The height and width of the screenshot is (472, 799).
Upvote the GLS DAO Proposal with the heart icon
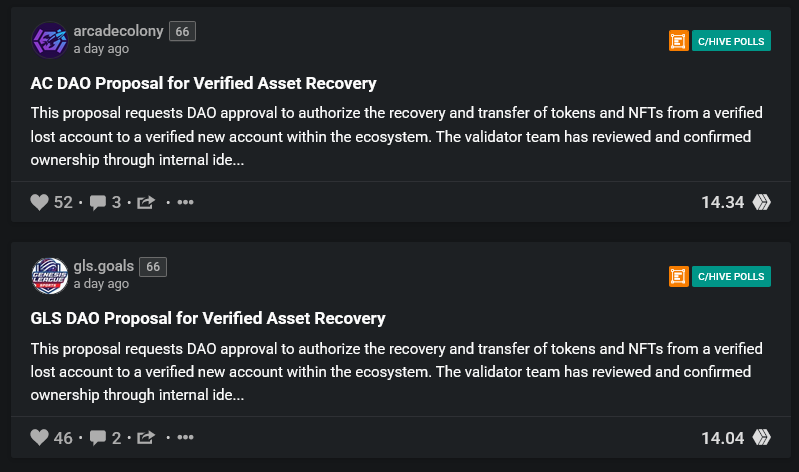point(39,437)
